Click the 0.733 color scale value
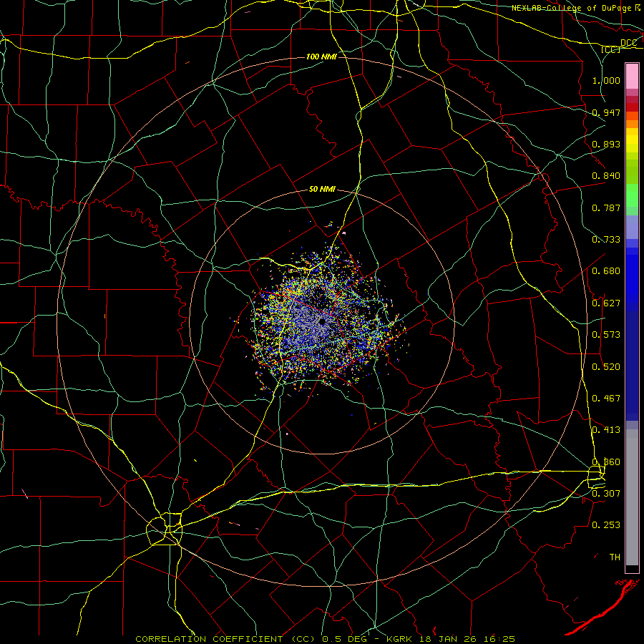The width and height of the screenshot is (644, 644). coord(606,239)
